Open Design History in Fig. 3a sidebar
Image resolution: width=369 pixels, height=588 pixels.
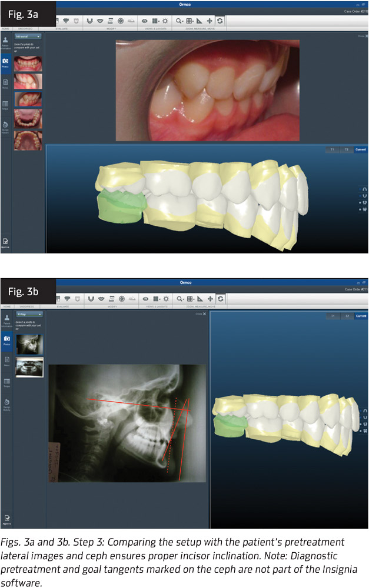(6, 126)
